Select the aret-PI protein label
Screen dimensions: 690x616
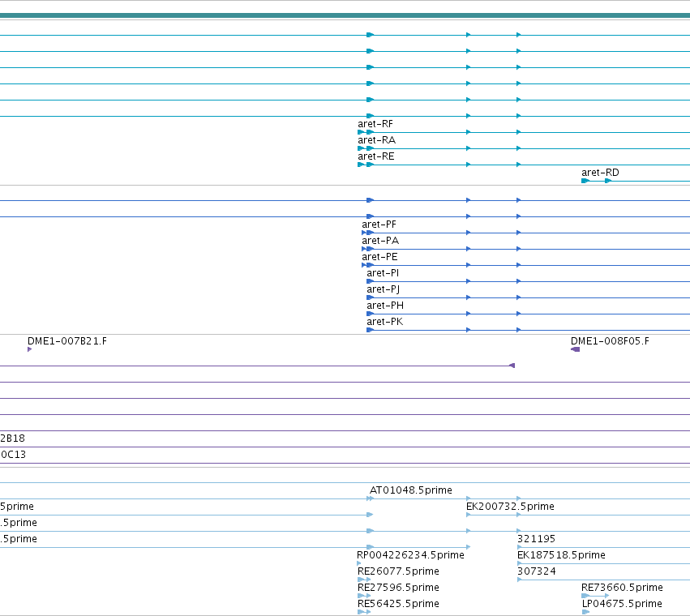[383, 273]
